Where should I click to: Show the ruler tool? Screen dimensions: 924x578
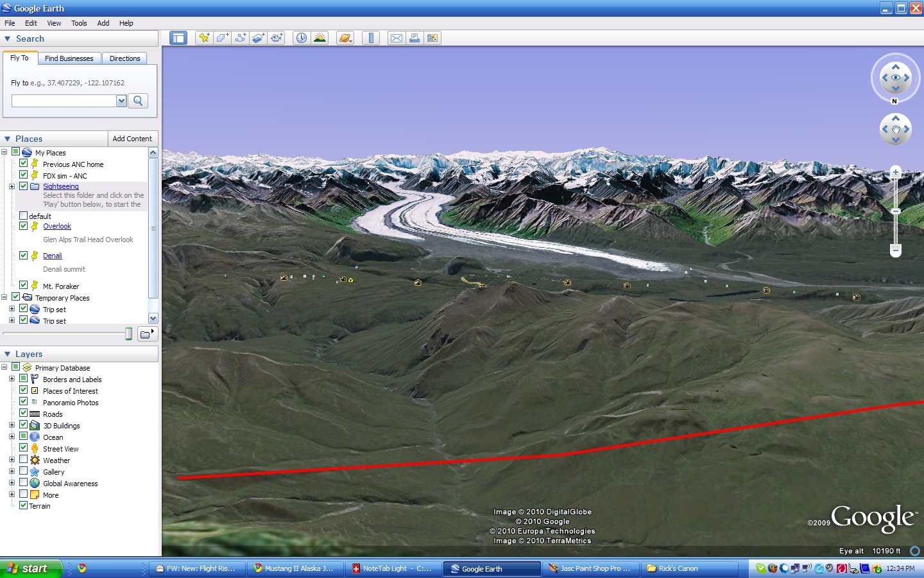pyautogui.click(x=371, y=38)
